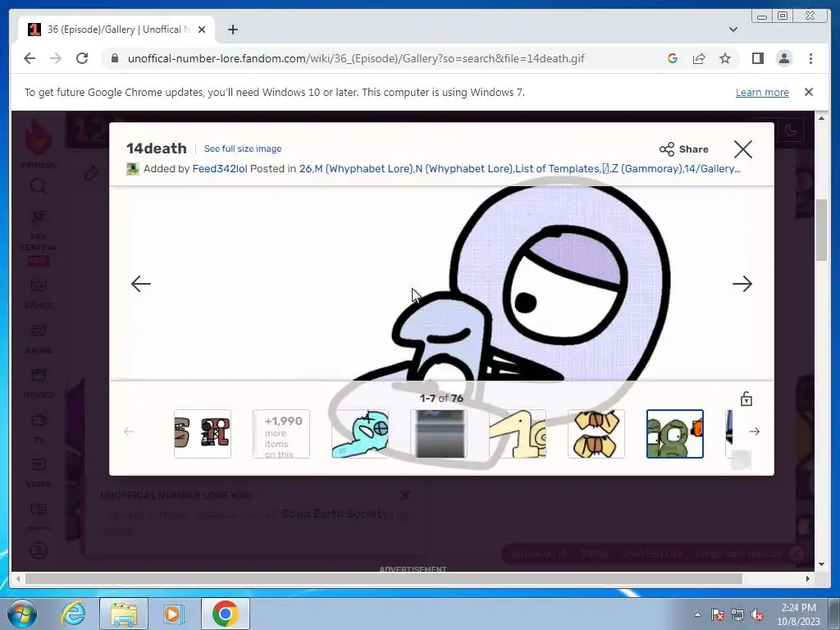Image resolution: width=840 pixels, height=630 pixels.
Task: Bookmark this tab with the star
Action: click(725, 58)
